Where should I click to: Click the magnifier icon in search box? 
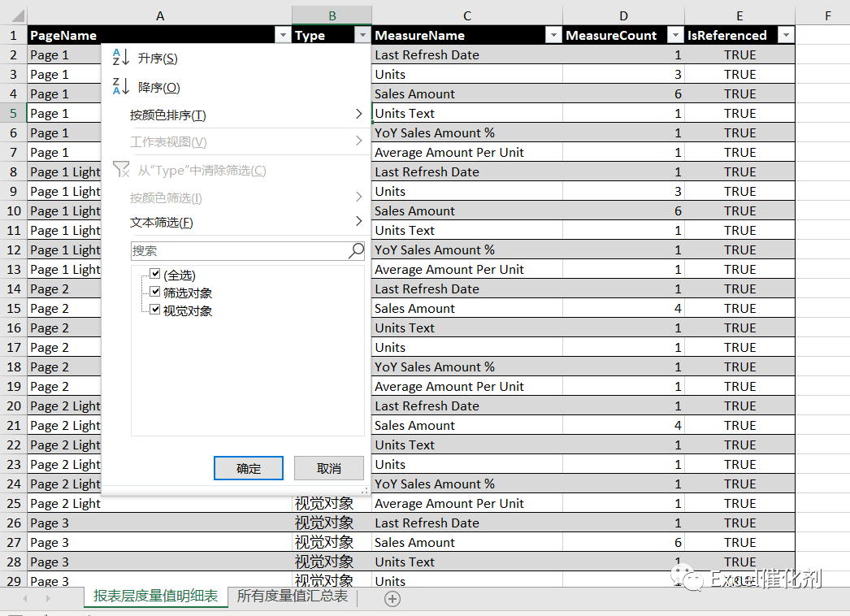click(356, 250)
